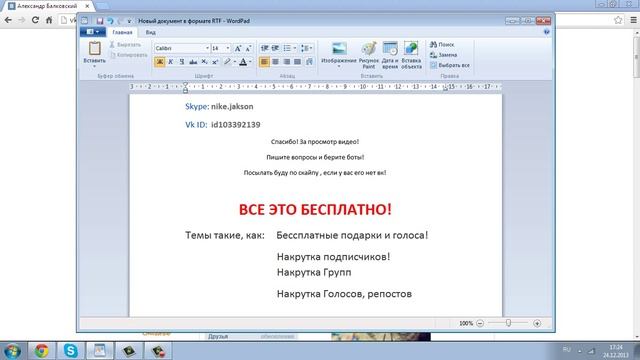This screenshot has height=360, width=640.
Task: Open the font size dropdown showing 14
Action: [228, 48]
